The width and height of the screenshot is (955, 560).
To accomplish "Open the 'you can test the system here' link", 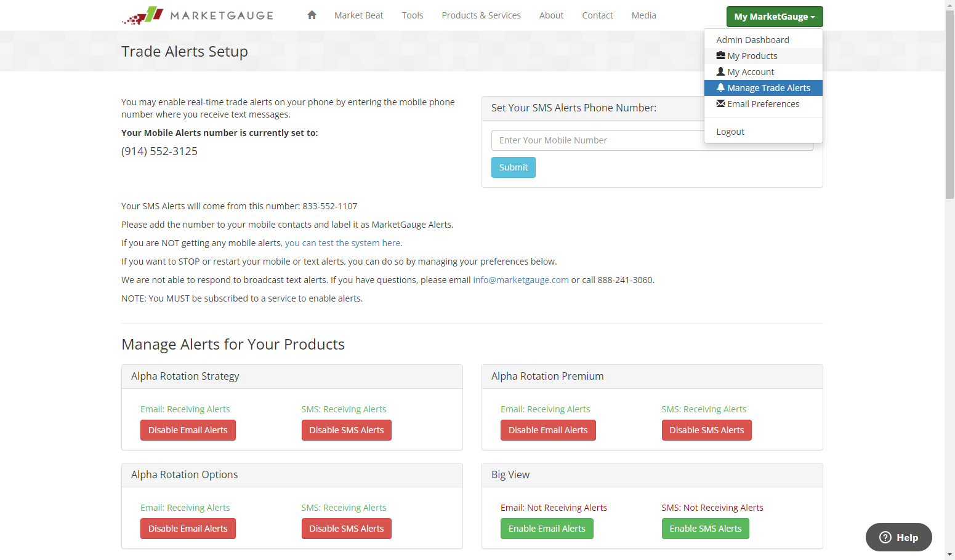I will click(x=344, y=243).
